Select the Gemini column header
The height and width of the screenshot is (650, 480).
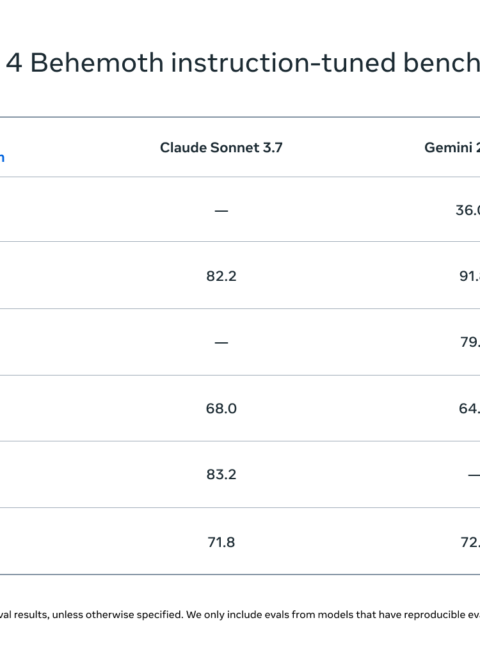(x=452, y=148)
